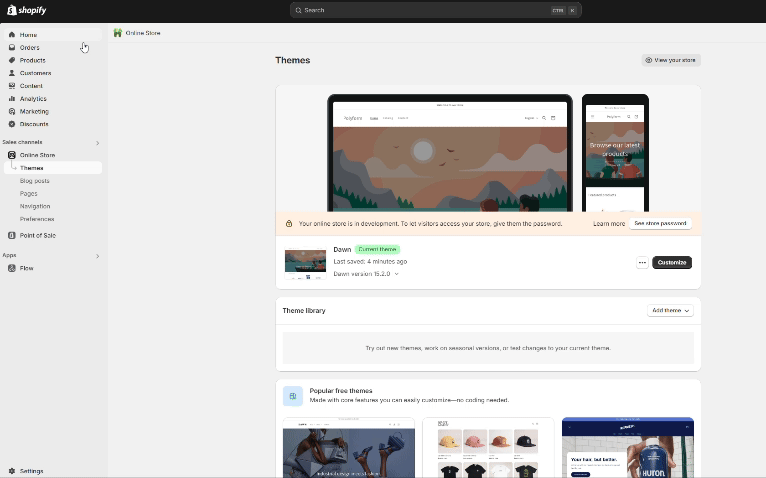Click the Point of Sale icon
Image resolution: width=766 pixels, height=478 pixels.
12,235
